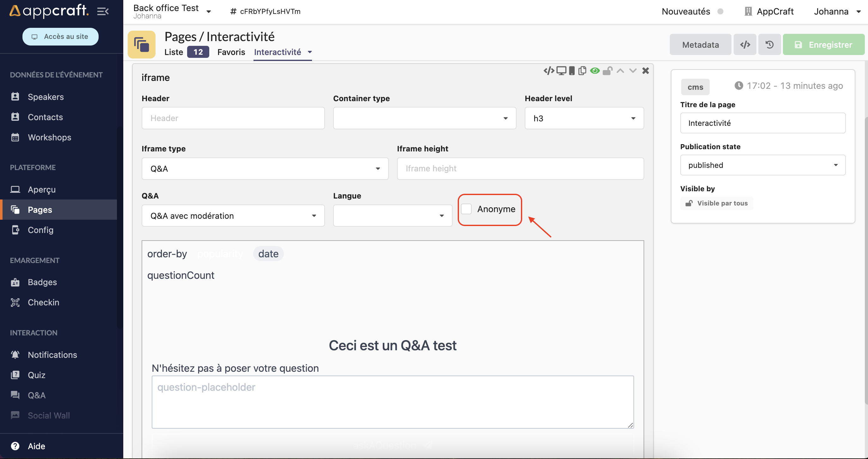Expand the Publication state dropdown
This screenshot has height=459, width=868.
pyautogui.click(x=762, y=165)
